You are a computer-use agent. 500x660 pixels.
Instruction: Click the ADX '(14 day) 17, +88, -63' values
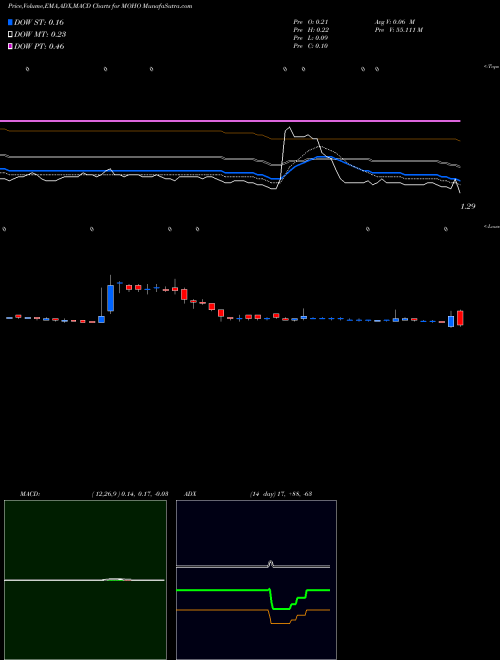tap(280, 494)
